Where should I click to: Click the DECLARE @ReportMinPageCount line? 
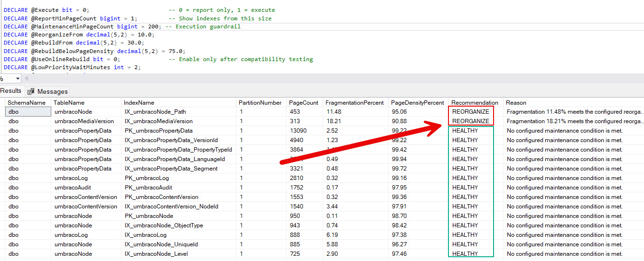coord(70,18)
